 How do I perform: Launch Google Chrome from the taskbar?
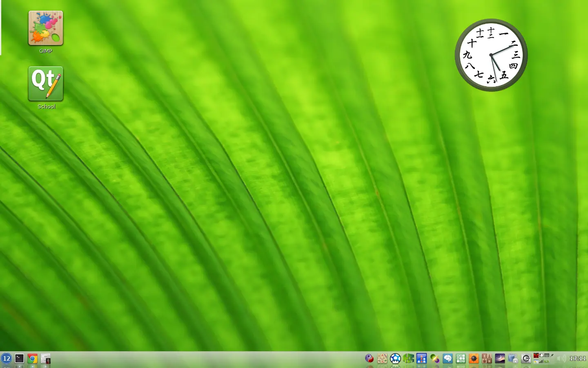coord(32,359)
